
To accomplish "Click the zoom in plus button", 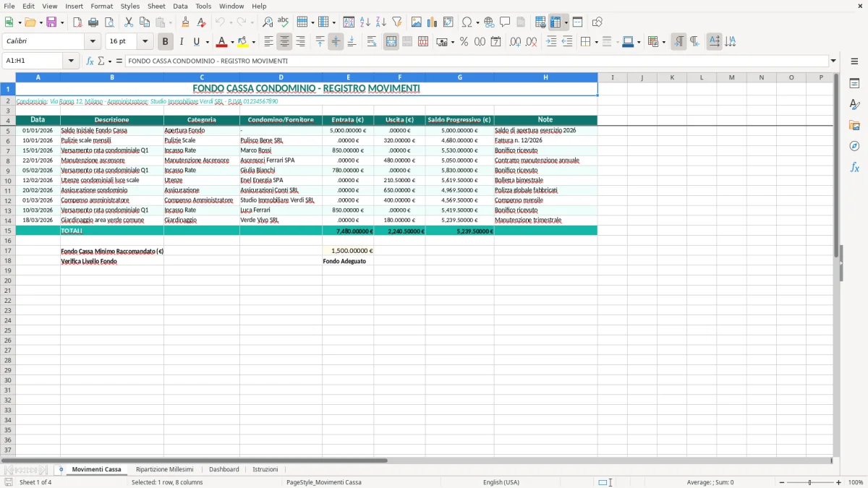I will [x=839, y=482].
